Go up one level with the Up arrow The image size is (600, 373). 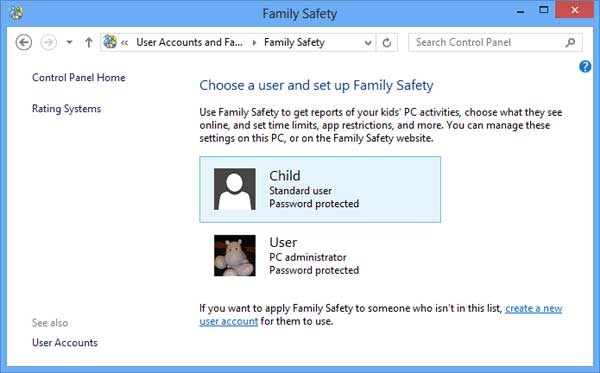pyautogui.click(x=89, y=42)
